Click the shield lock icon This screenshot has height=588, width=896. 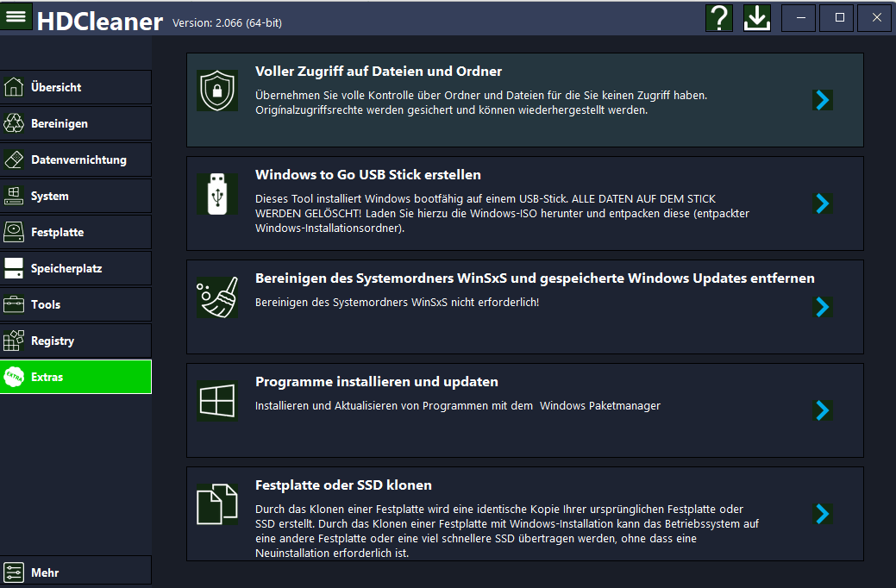tap(217, 91)
